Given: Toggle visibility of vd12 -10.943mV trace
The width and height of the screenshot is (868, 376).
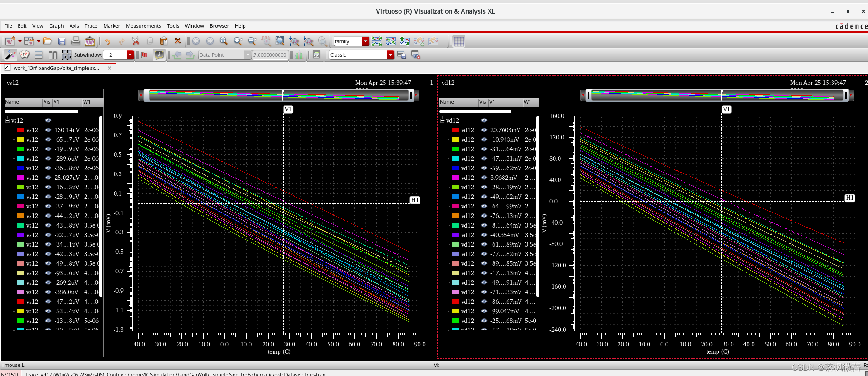Looking at the screenshot, I should [x=484, y=139].
